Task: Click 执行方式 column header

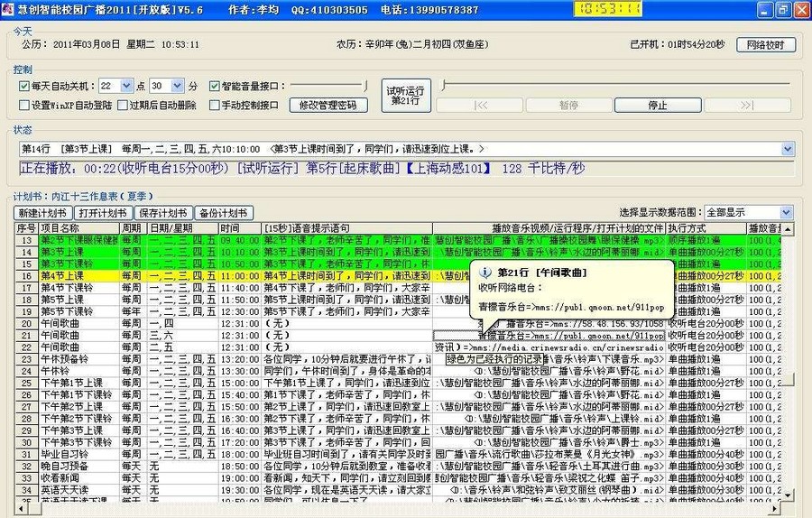Action: pyautogui.click(x=706, y=228)
